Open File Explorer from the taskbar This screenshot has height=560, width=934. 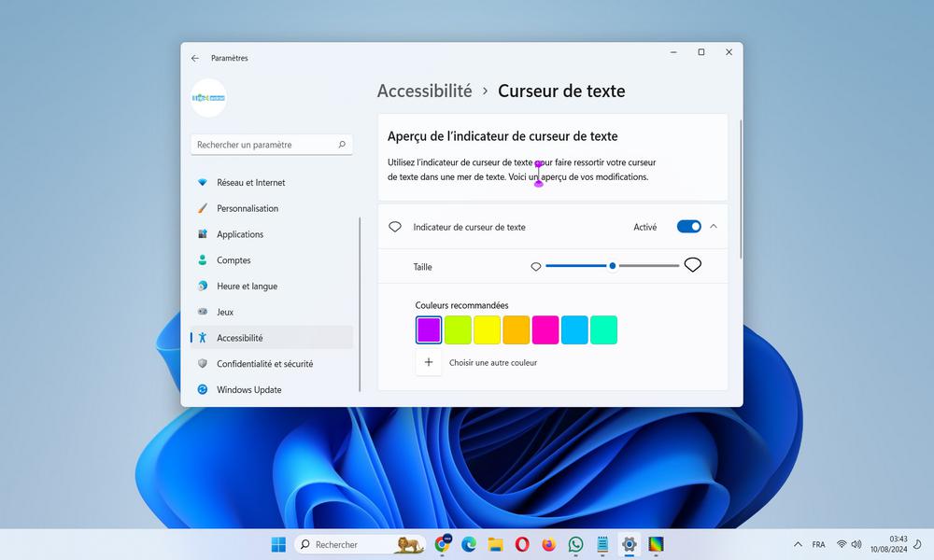coord(496,544)
